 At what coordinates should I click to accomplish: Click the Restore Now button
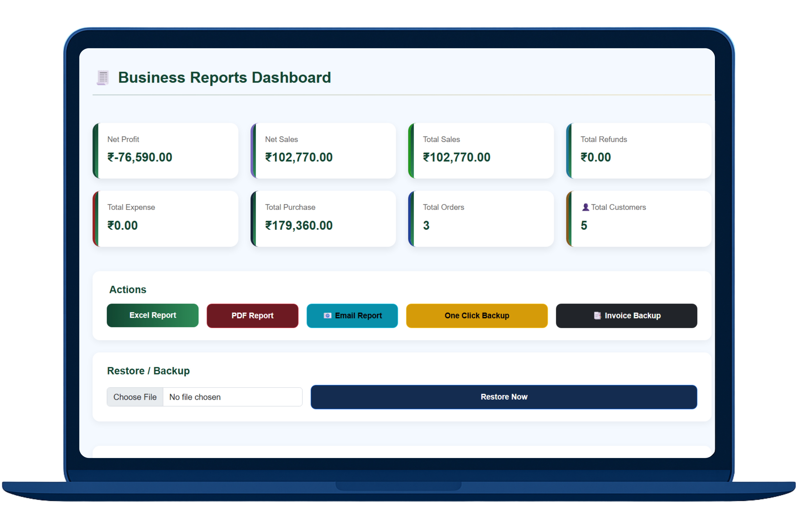tap(504, 397)
